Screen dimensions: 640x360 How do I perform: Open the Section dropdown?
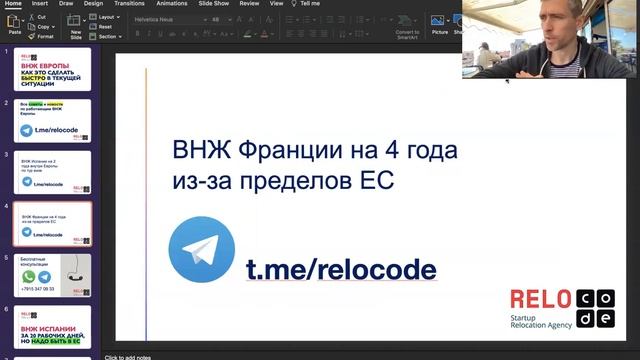click(105, 37)
